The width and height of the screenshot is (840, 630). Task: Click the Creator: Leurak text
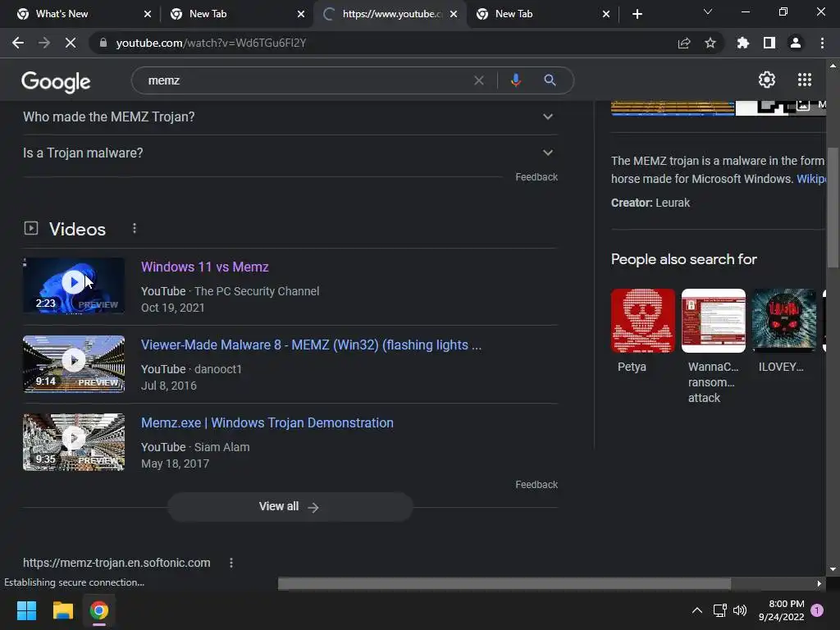coord(651,203)
